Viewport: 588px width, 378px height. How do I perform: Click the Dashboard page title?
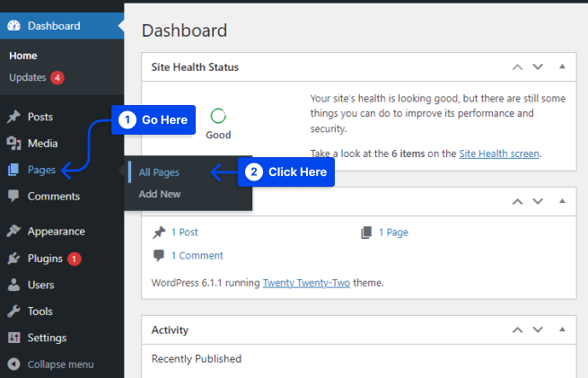185,31
